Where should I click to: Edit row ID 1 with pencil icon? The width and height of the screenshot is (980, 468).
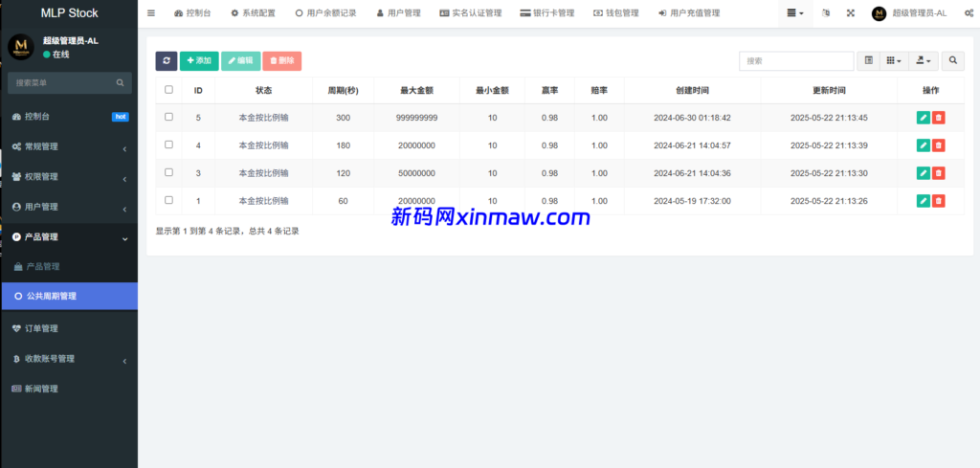click(924, 201)
